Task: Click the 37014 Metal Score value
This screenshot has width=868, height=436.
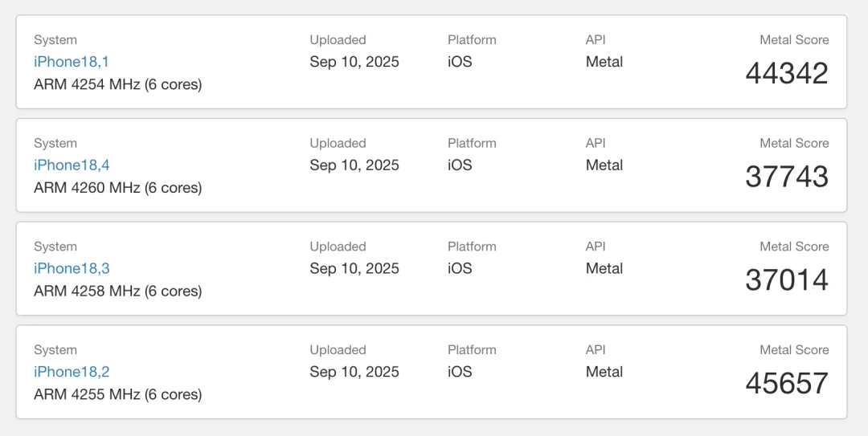Action: (787, 280)
